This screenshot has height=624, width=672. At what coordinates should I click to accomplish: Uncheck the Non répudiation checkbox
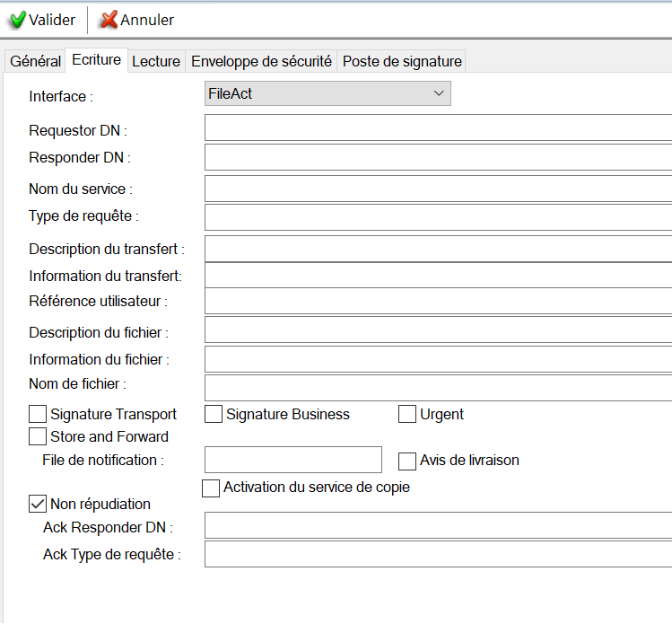(x=38, y=504)
